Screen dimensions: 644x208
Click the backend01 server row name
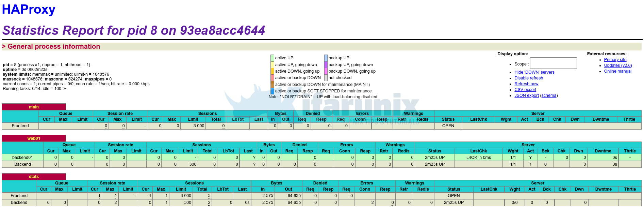click(x=22, y=158)
